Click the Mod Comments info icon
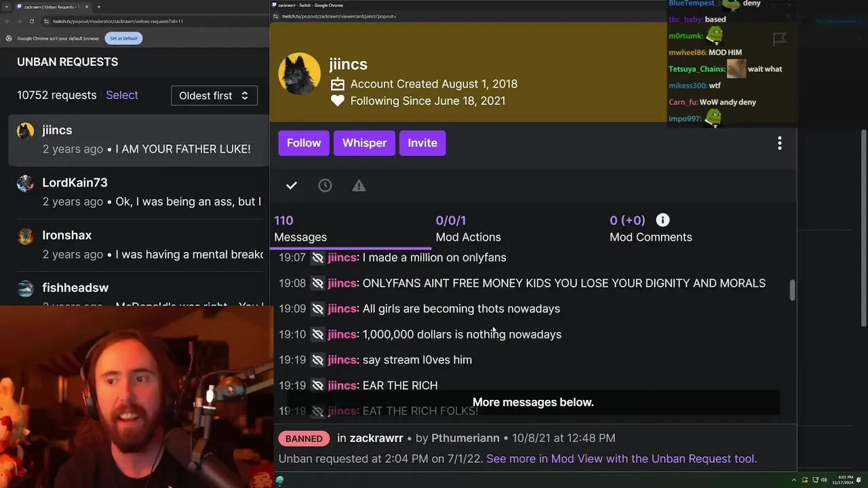Viewport: 868px width, 488px height. click(x=663, y=220)
